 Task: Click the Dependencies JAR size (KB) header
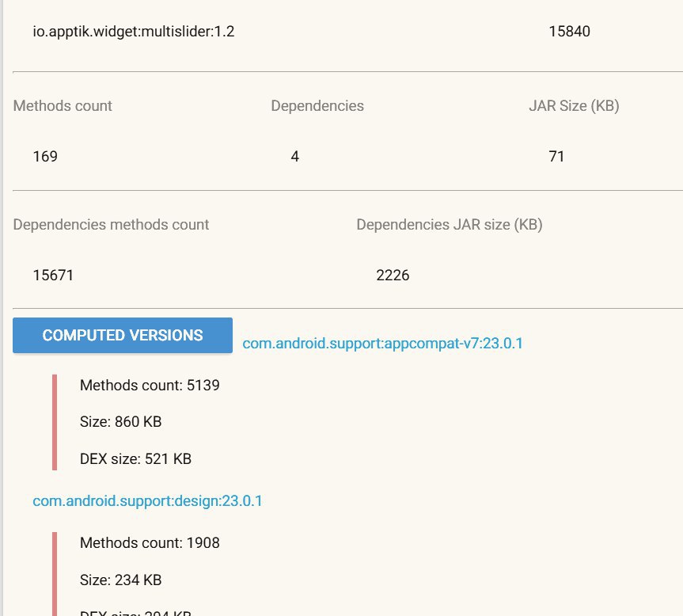(450, 225)
